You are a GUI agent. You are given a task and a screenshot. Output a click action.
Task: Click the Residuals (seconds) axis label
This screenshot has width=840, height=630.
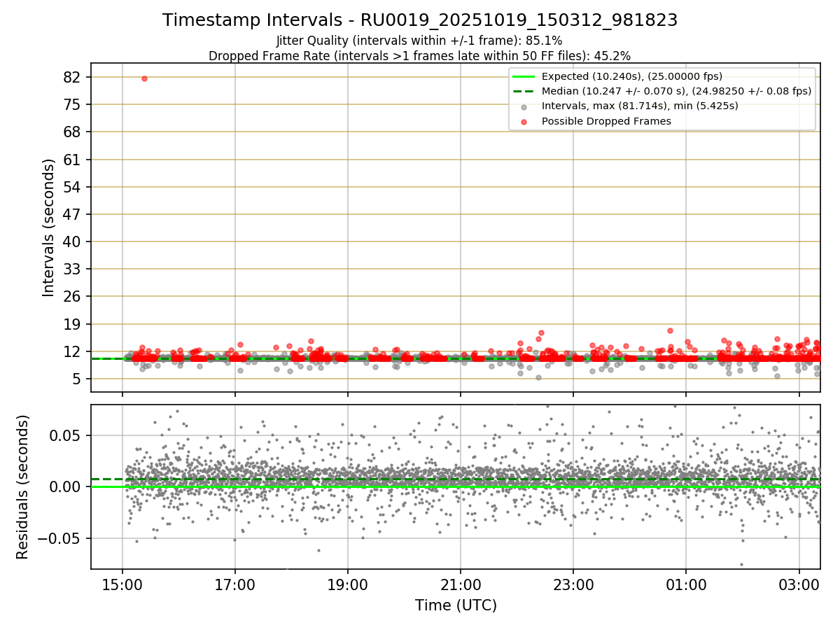click(x=22, y=486)
